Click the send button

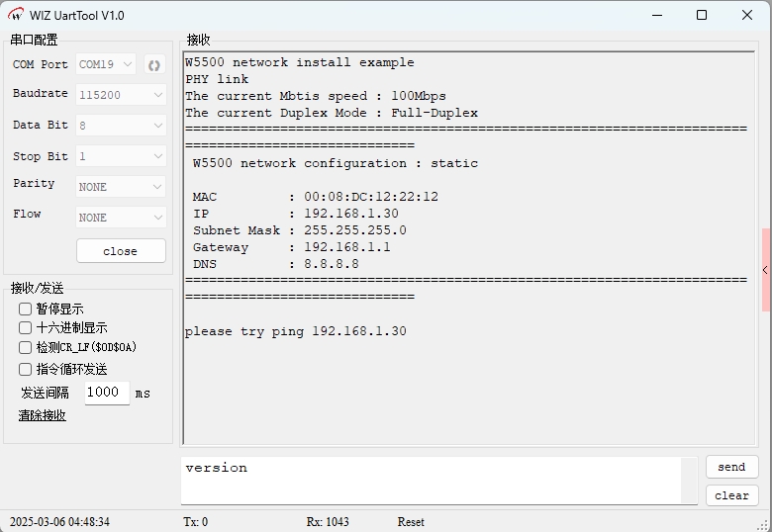[731, 467]
